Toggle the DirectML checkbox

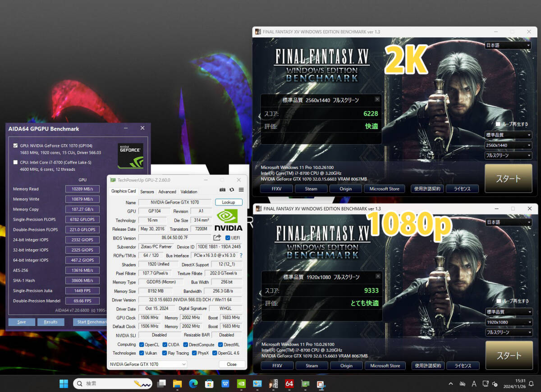tap(220, 345)
